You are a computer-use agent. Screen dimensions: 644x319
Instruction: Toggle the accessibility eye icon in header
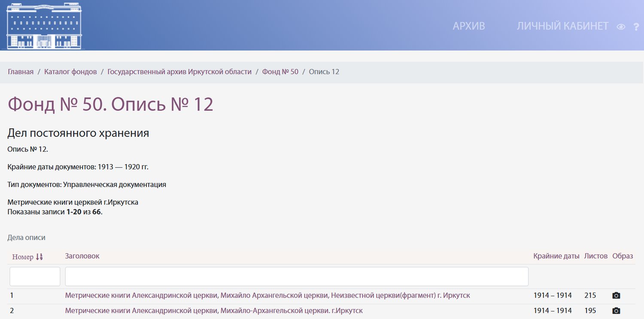pos(621,27)
